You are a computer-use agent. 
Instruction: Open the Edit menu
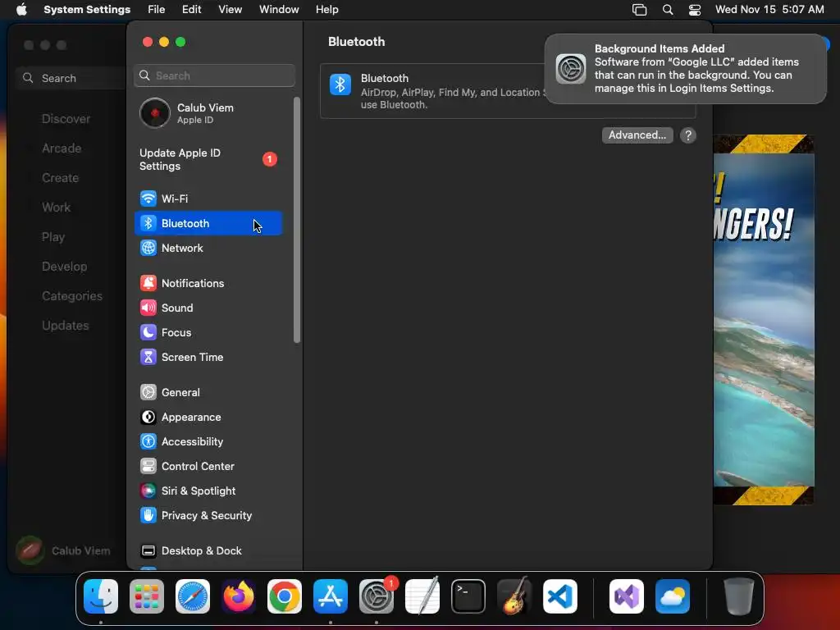coord(192,10)
